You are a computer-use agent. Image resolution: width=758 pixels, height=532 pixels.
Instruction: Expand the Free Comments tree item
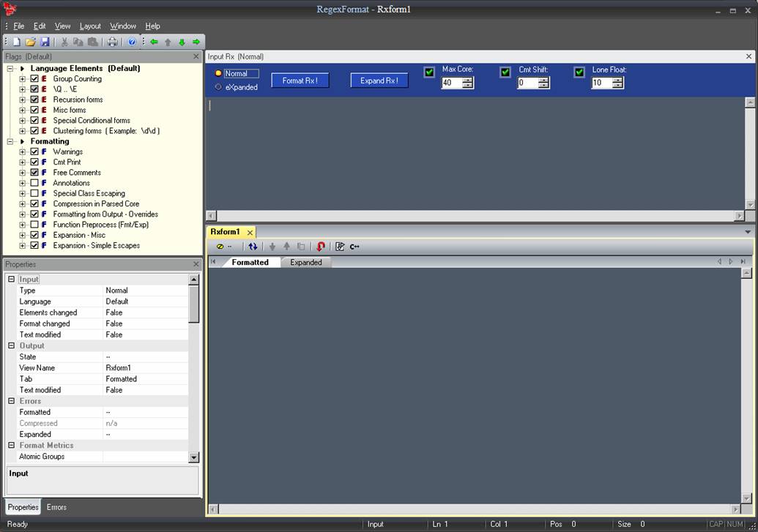(x=22, y=173)
